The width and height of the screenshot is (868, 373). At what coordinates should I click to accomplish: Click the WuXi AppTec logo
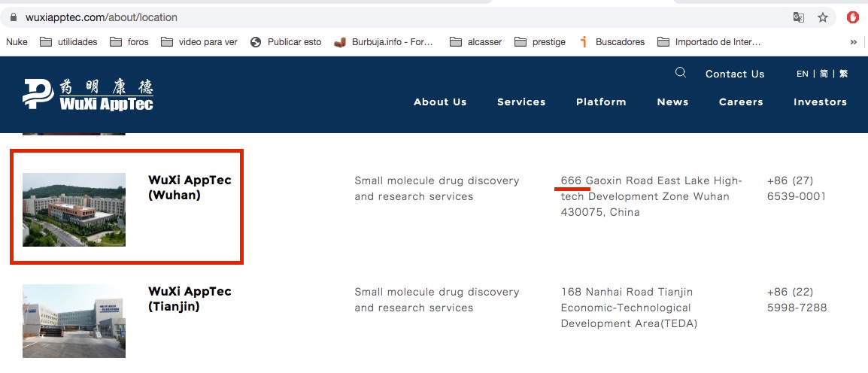pyautogui.click(x=88, y=94)
